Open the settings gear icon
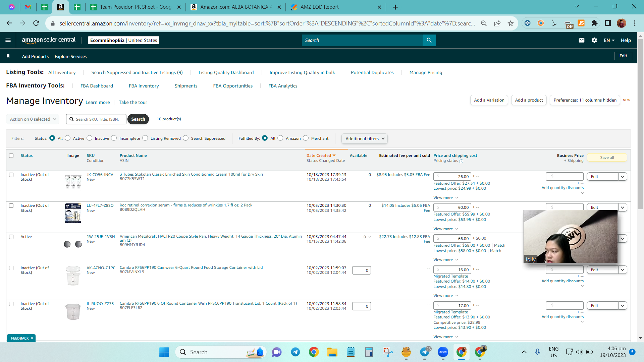 (594, 40)
